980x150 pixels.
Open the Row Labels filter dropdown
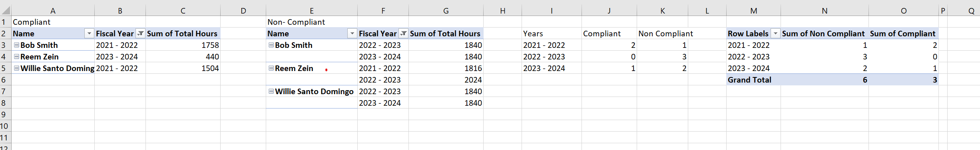tap(775, 34)
